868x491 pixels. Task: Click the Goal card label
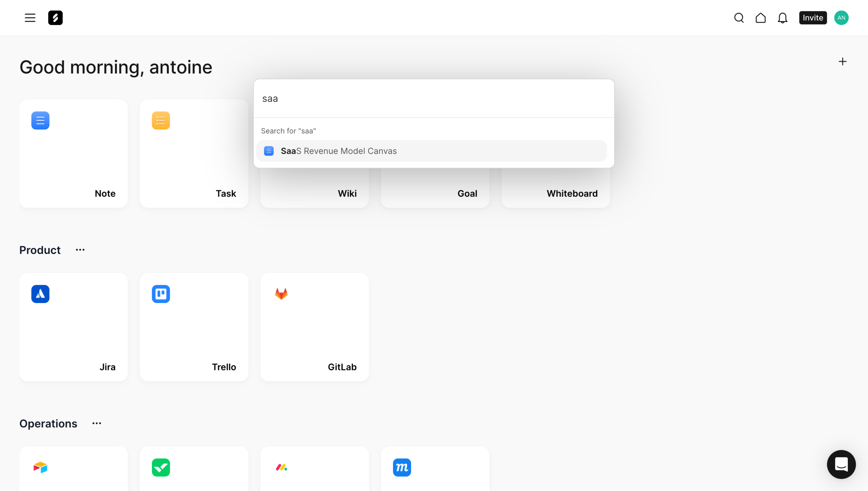coord(467,194)
